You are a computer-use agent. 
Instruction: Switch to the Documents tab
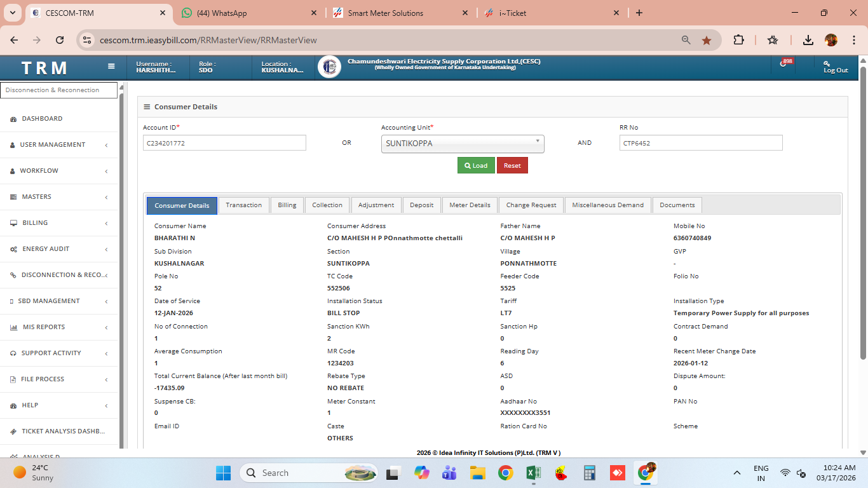pos(677,205)
